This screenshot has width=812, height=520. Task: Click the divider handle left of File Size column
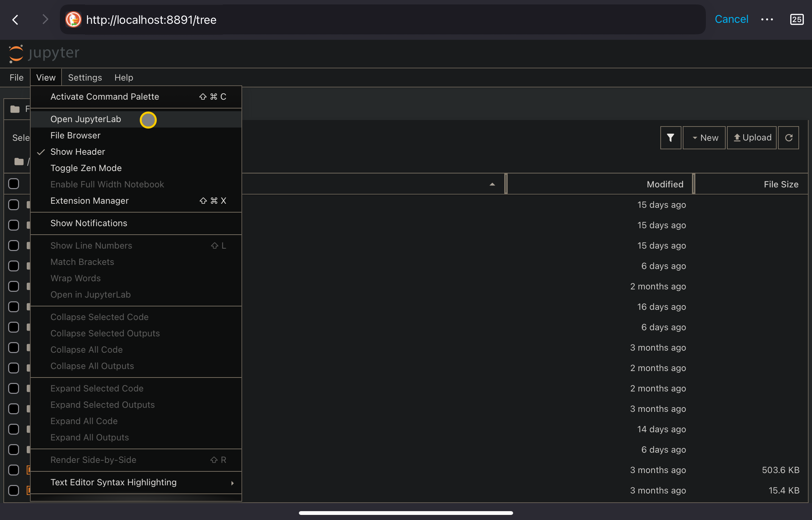tap(694, 184)
